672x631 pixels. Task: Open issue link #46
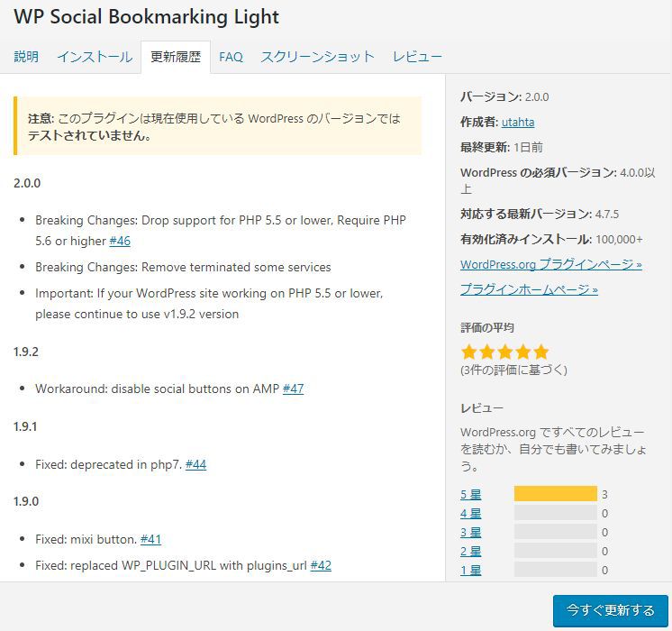[x=120, y=241]
